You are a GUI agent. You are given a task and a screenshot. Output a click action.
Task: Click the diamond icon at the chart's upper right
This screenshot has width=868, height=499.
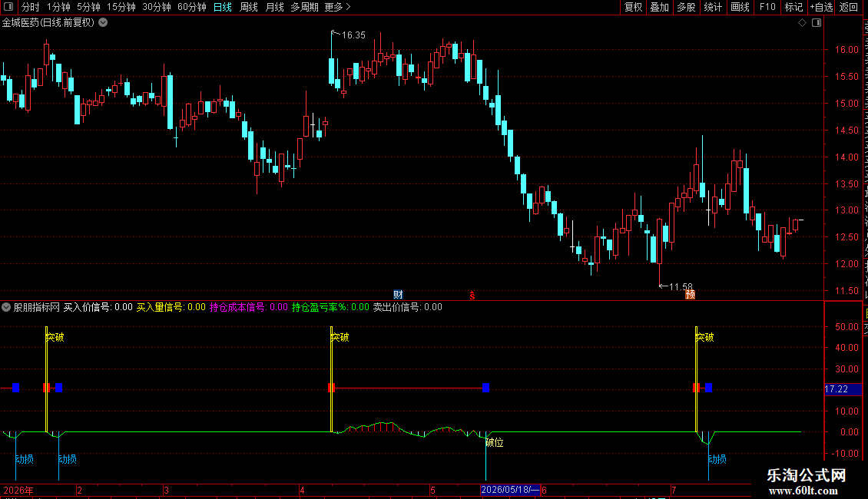pos(802,23)
